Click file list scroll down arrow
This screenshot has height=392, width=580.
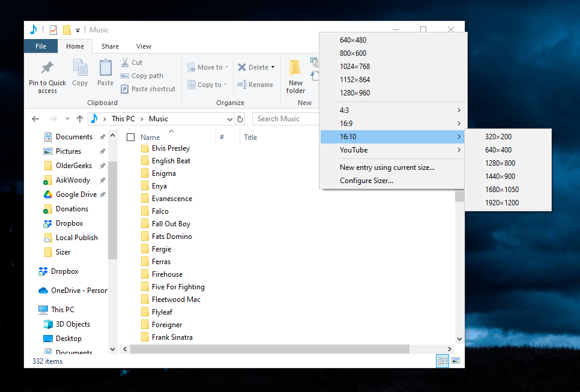click(459, 339)
